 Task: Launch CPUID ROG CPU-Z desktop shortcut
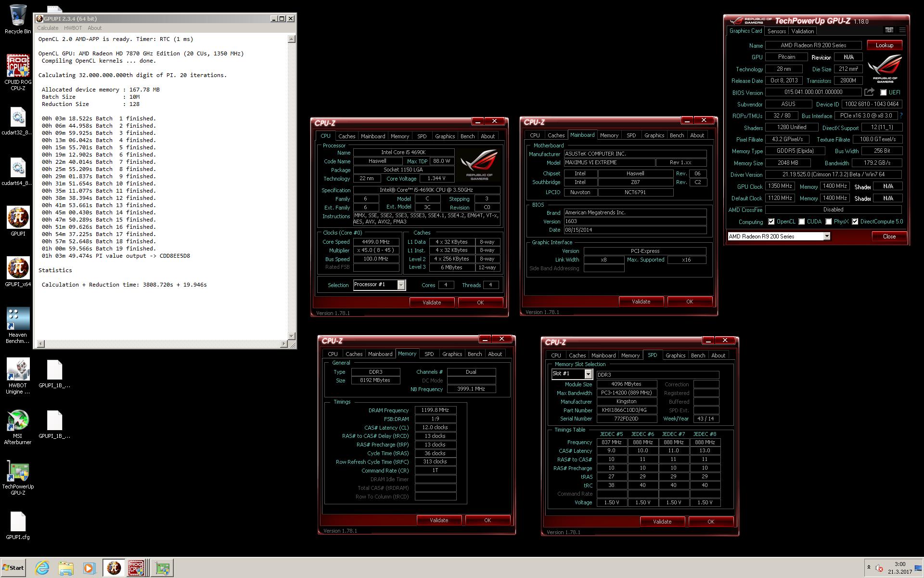coord(17,72)
